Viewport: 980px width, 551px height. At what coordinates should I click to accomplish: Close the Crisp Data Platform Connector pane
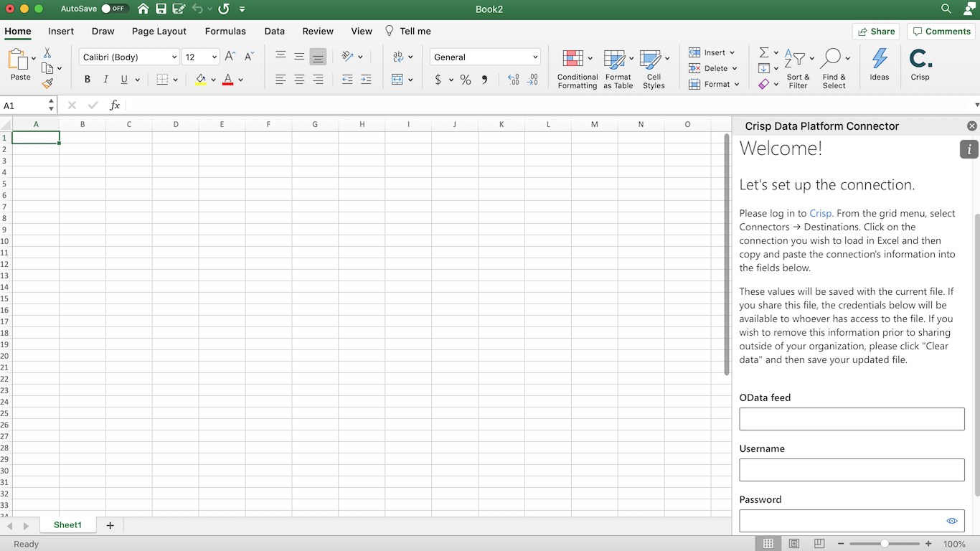click(972, 126)
